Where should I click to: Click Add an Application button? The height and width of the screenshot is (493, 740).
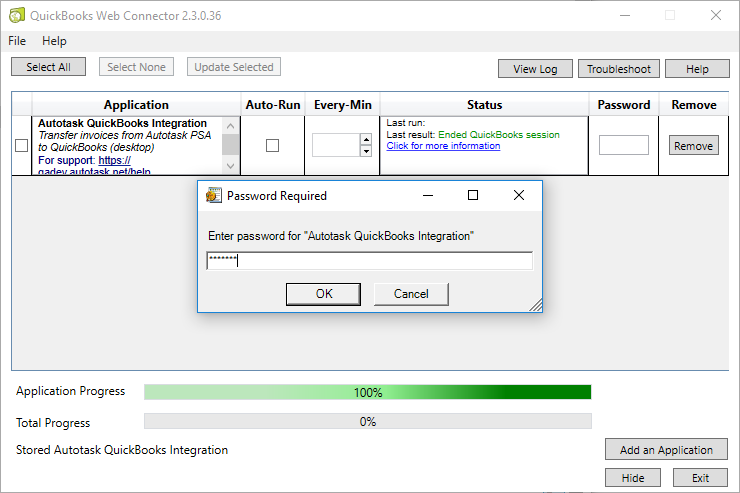(666, 450)
